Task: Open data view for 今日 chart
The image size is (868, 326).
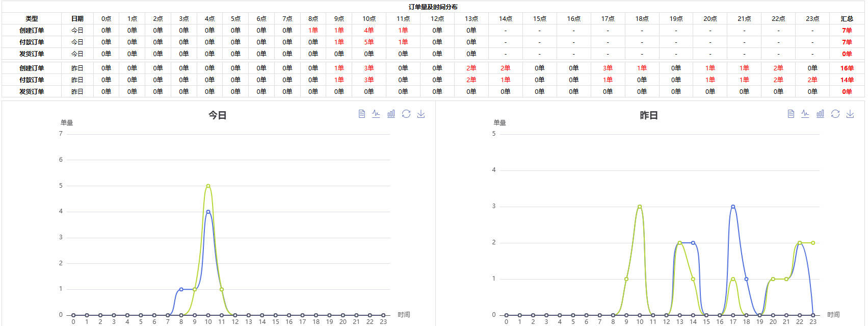Action: pos(361,114)
